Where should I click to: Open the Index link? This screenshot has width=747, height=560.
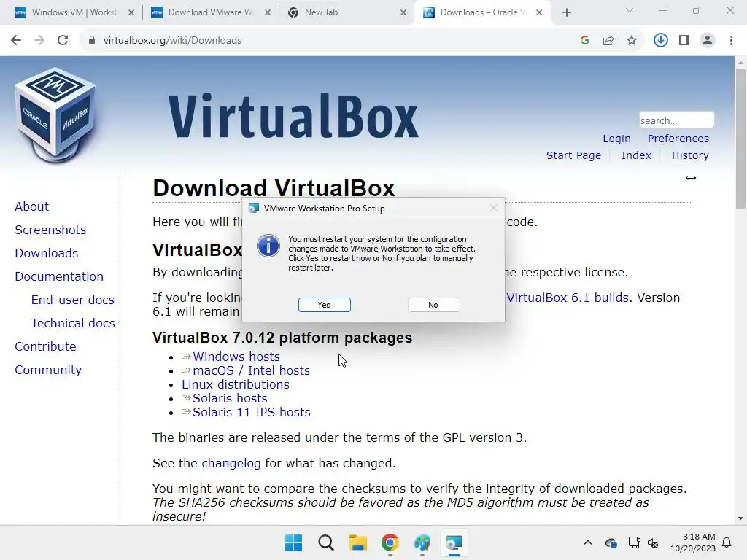(636, 155)
